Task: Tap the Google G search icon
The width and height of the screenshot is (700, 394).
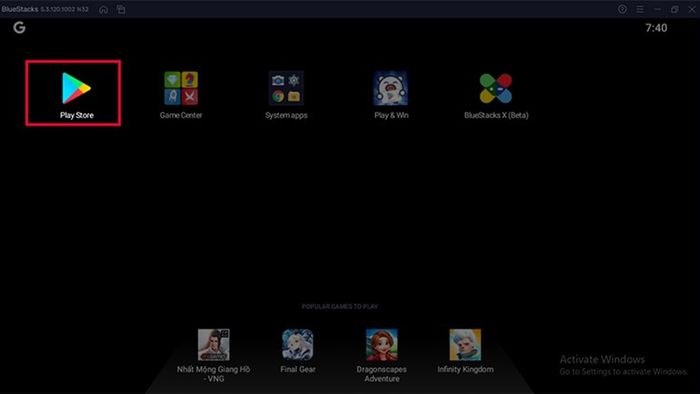Action: [19, 28]
